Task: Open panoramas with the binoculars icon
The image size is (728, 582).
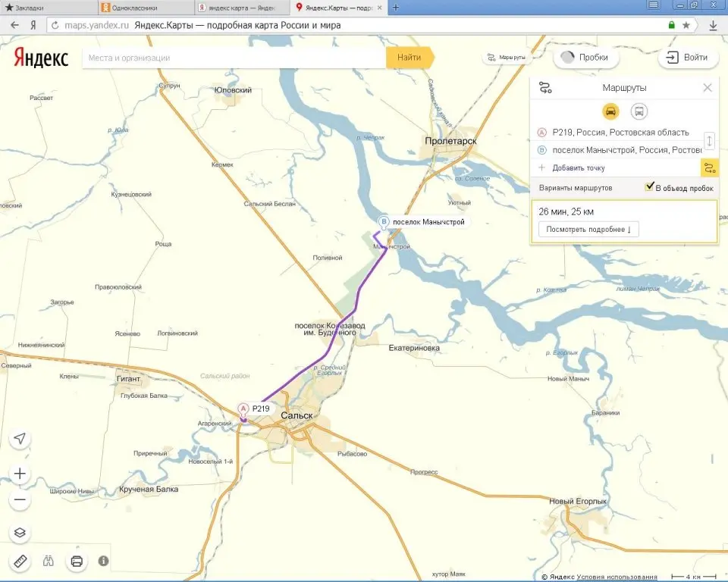Action: [49, 561]
